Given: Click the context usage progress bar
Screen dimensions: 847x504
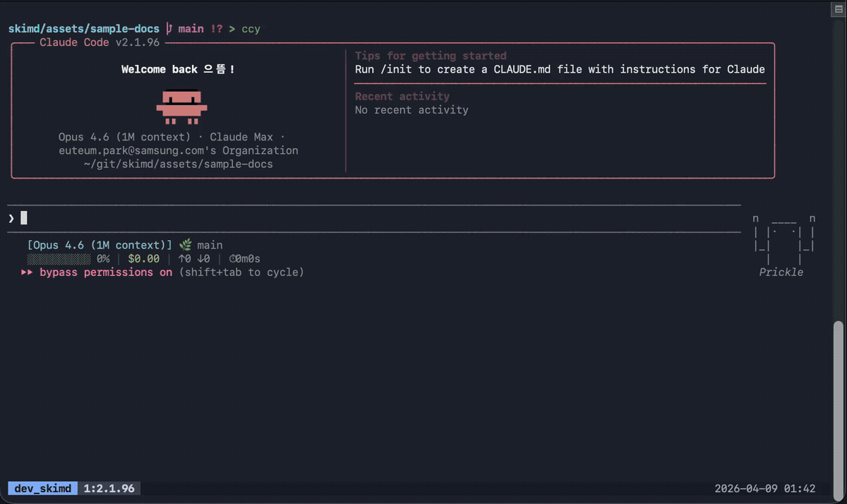Looking at the screenshot, I should [59, 259].
